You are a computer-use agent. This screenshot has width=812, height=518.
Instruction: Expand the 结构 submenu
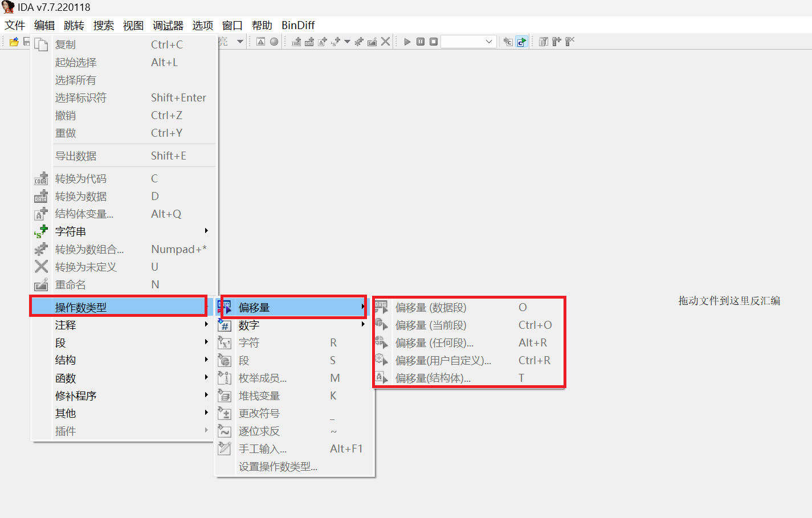coord(124,360)
